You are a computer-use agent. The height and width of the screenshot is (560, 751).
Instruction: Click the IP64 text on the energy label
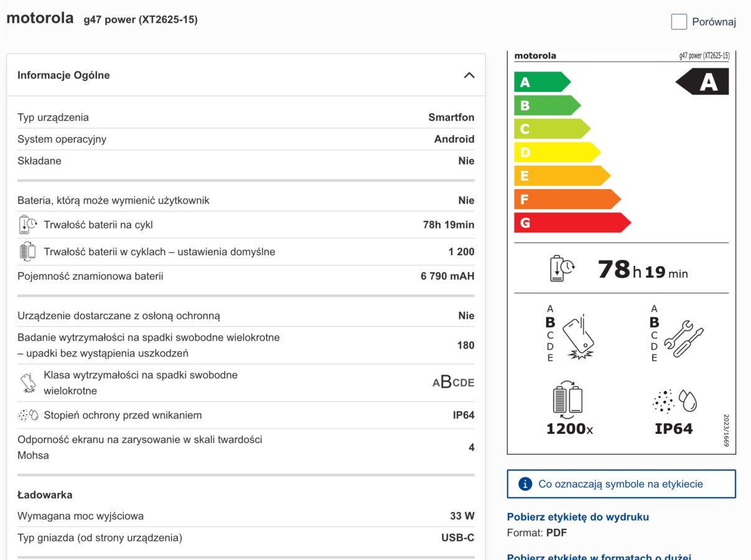point(674,429)
